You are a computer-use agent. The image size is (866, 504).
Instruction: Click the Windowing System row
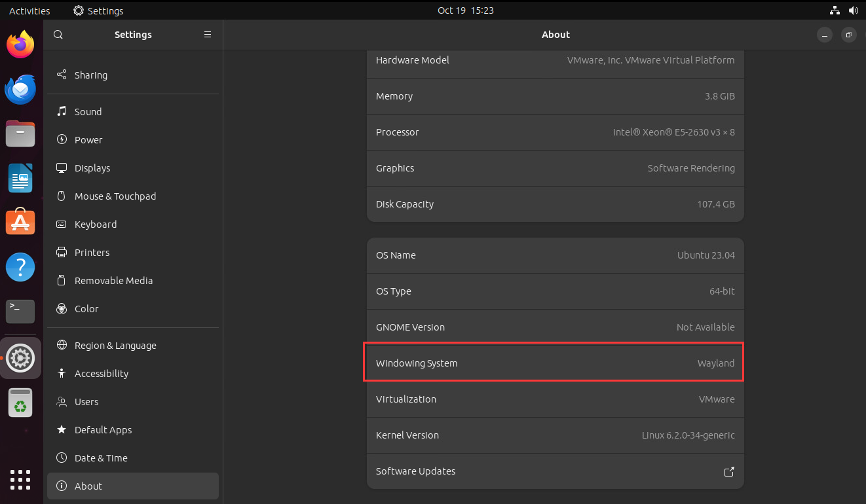click(x=555, y=363)
